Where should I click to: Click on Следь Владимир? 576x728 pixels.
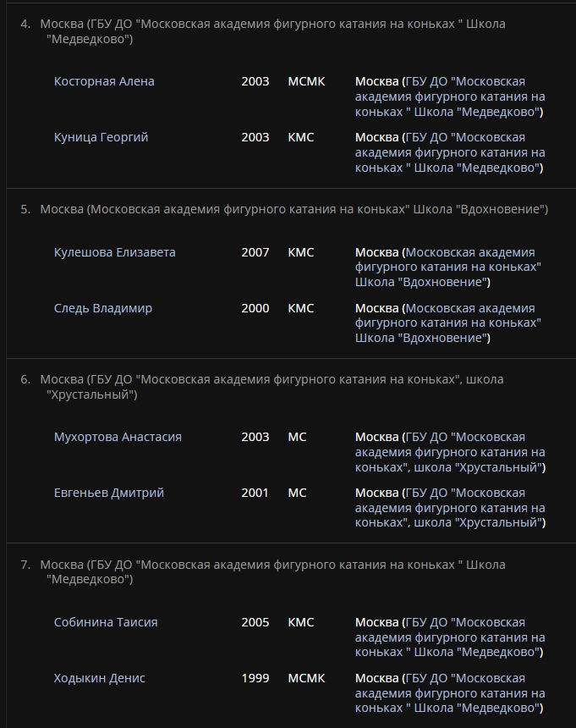[x=103, y=309]
